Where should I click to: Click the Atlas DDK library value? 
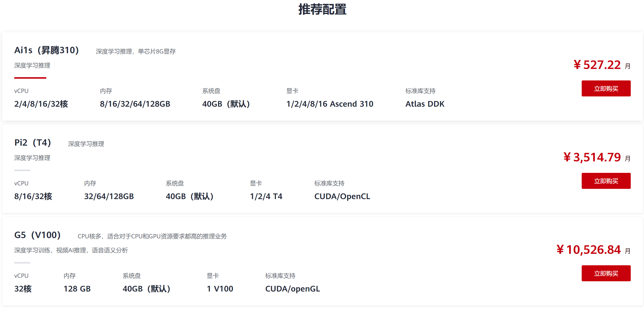[425, 104]
